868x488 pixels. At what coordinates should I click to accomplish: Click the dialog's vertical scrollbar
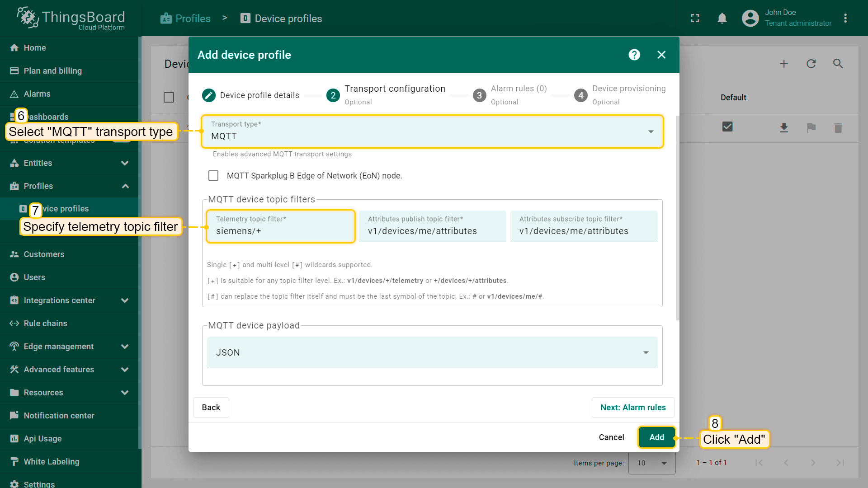point(677,217)
